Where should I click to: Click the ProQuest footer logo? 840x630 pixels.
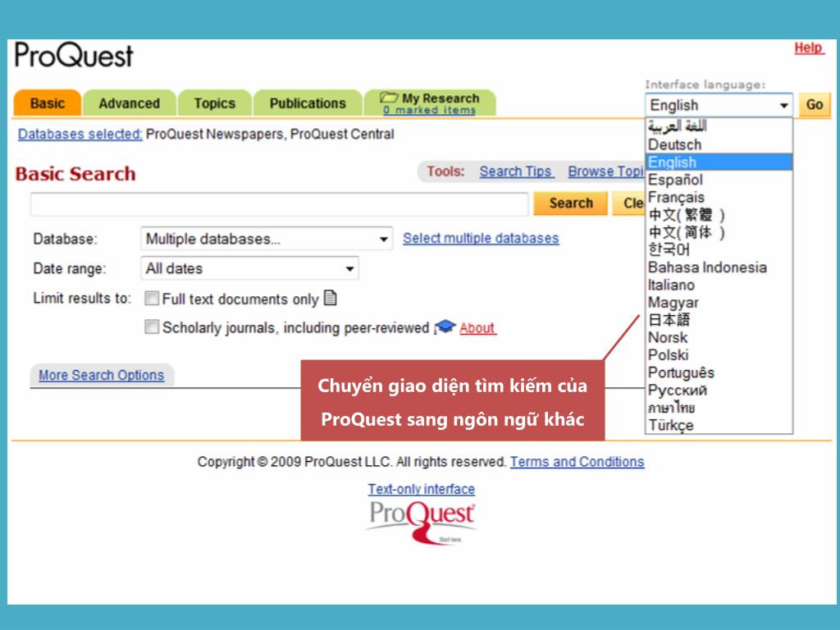point(421,522)
